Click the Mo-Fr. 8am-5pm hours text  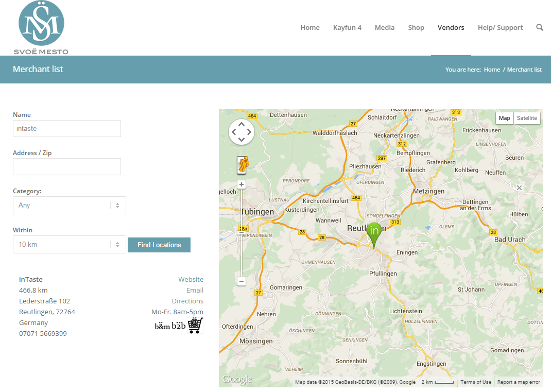(x=178, y=312)
